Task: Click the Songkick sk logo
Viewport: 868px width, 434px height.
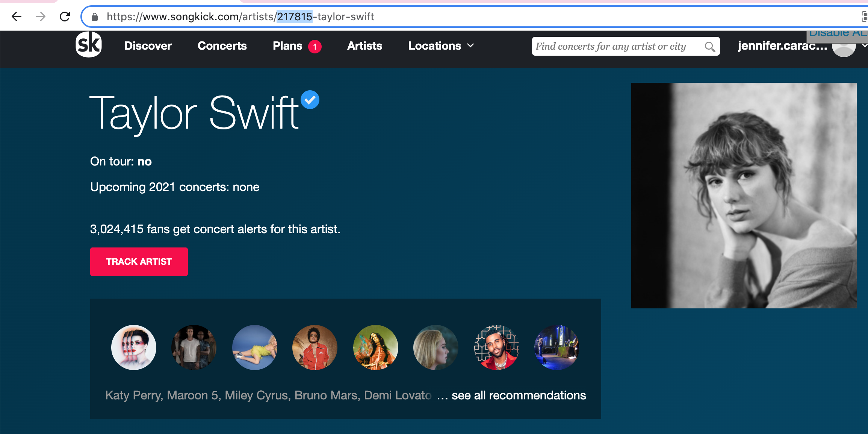Action: coord(89,44)
